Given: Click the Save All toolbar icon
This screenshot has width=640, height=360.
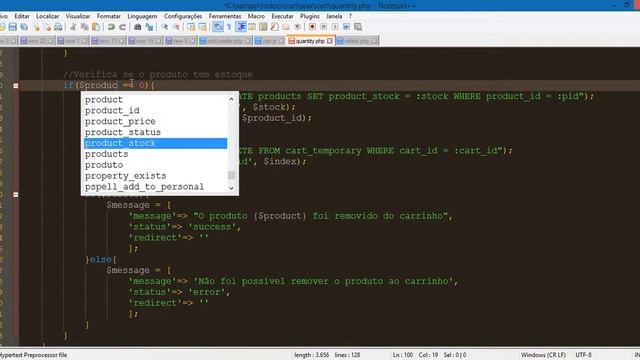Looking at the screenshot, I should click(24, 27).
